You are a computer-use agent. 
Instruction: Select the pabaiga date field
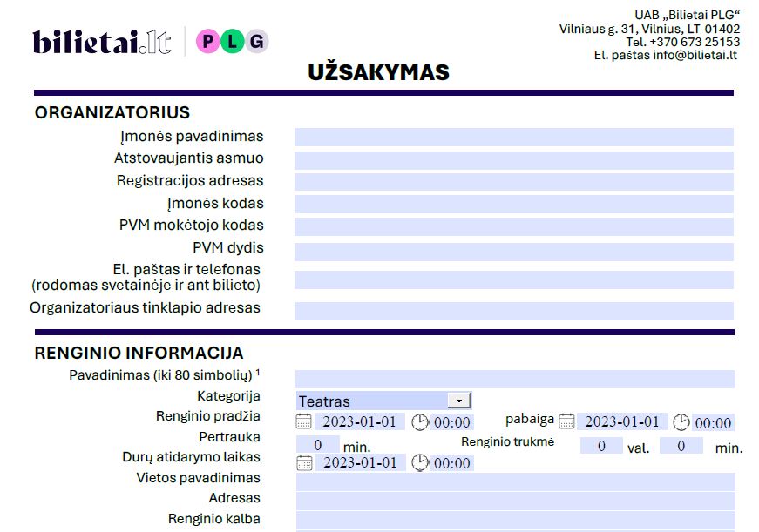tap(622, 421)
